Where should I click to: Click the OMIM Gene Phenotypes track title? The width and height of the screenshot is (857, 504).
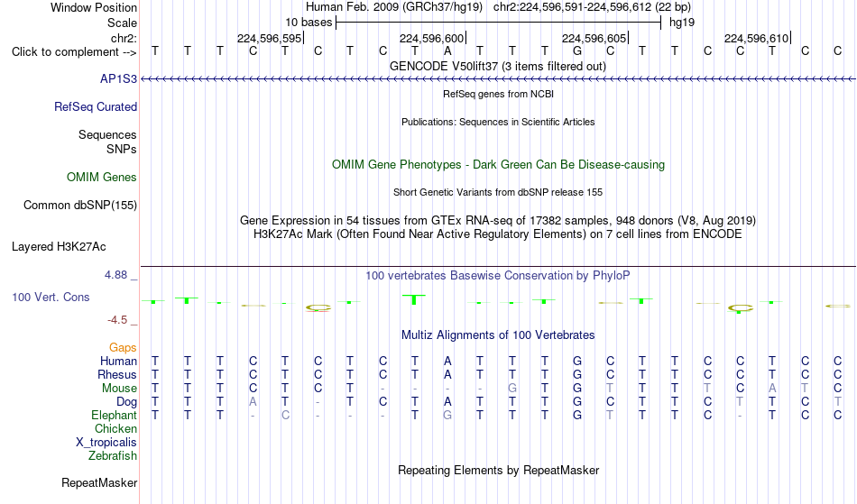[x=498, y=165]
